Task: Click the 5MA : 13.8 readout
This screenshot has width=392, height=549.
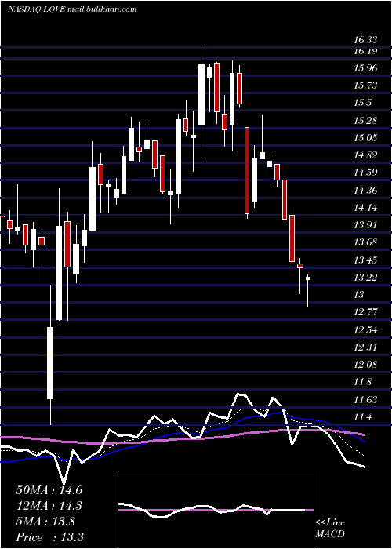Action: (x=45, y=522)
